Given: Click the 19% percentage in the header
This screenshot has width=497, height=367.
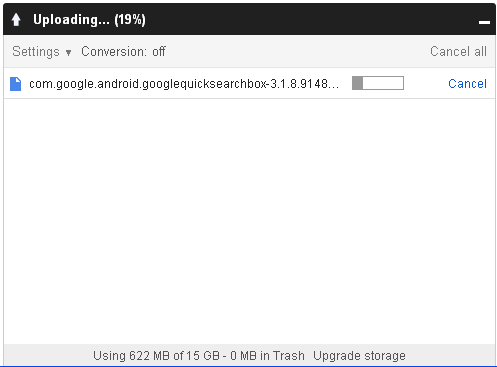Looking at the screenshot, I should click(130, 20).
